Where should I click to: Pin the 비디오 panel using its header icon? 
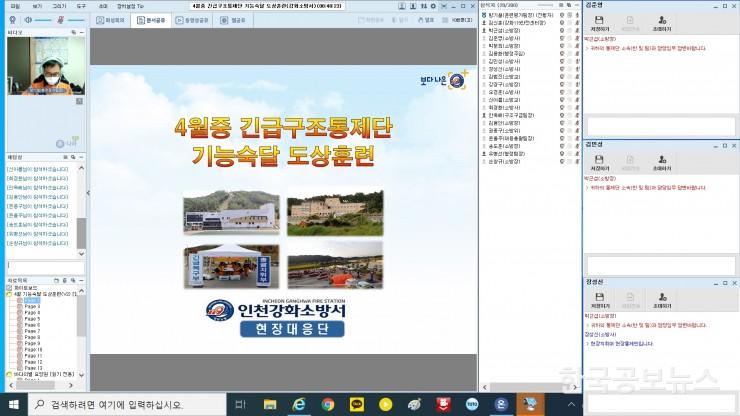[74, 32]
